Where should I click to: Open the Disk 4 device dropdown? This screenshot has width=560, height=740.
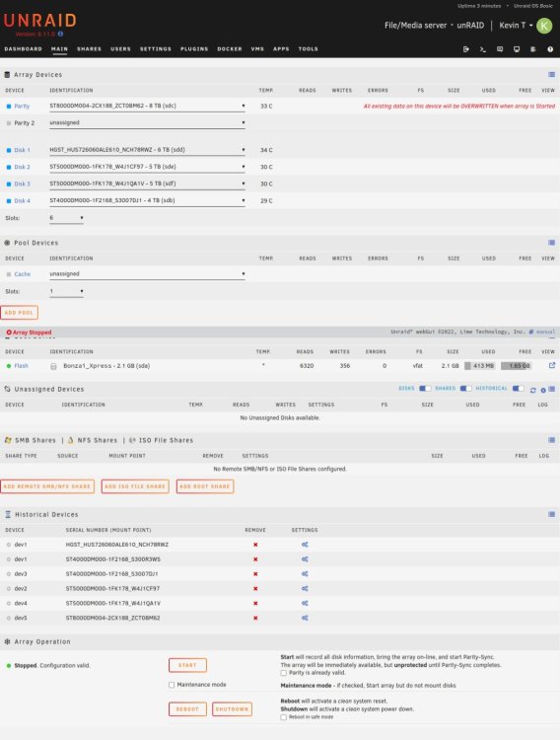[147, 200]
